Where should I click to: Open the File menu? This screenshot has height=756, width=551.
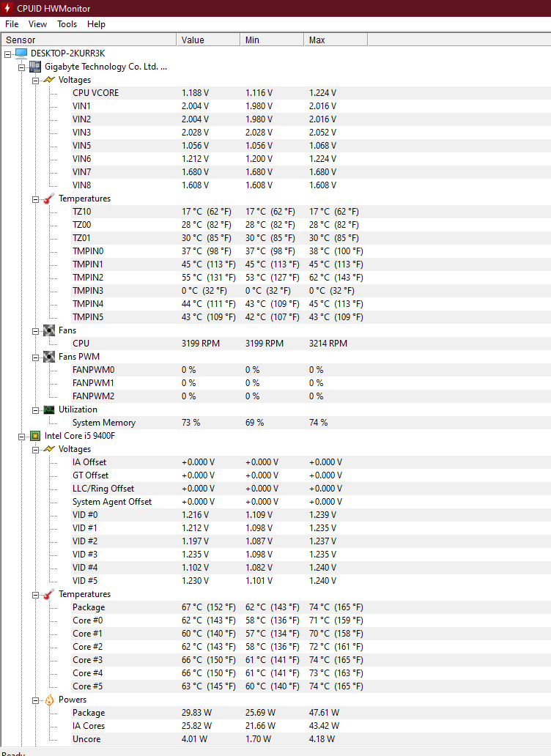coord(12,24)
